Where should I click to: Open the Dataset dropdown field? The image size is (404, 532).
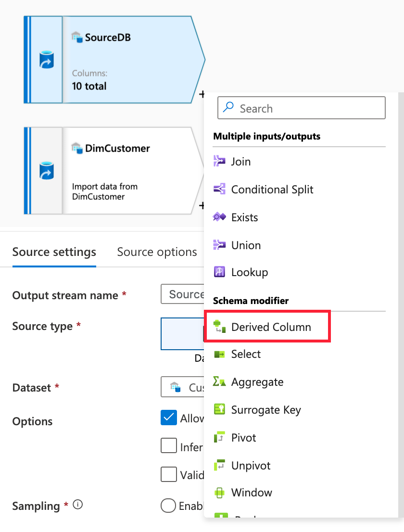(182, 387)
